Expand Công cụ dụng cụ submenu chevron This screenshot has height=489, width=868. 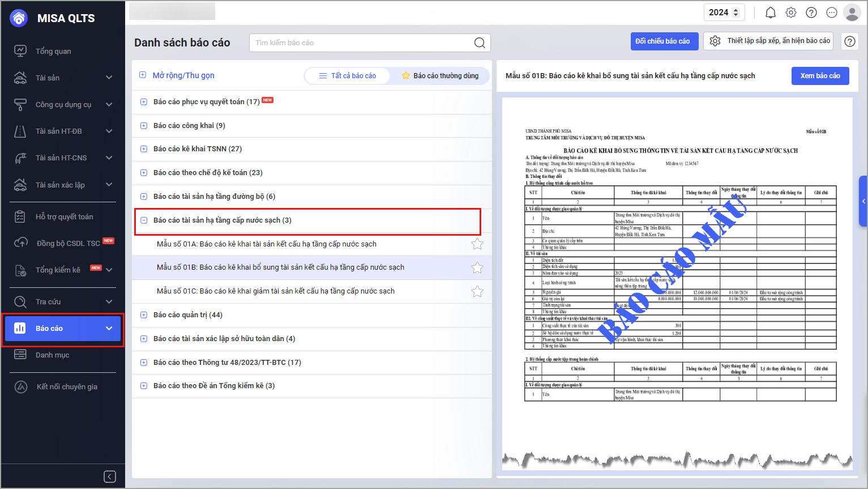tap(109, 104)
